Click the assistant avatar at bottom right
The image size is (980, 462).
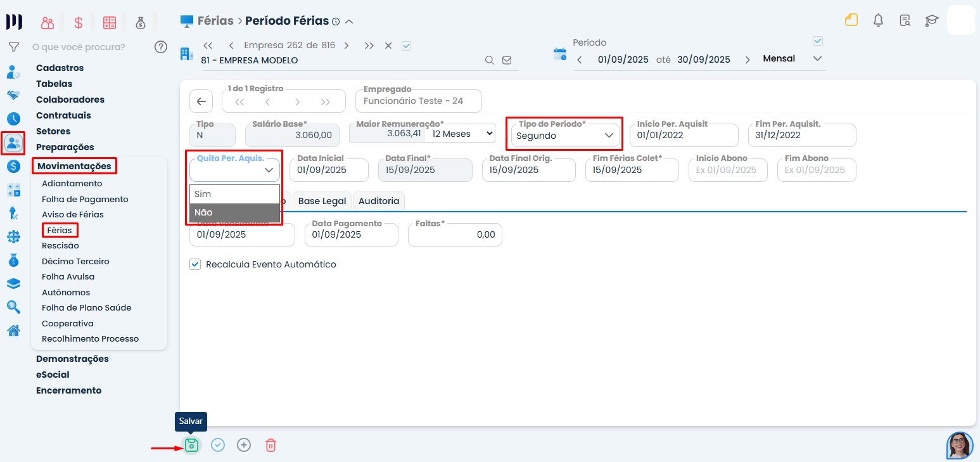(x=960, y=445)
